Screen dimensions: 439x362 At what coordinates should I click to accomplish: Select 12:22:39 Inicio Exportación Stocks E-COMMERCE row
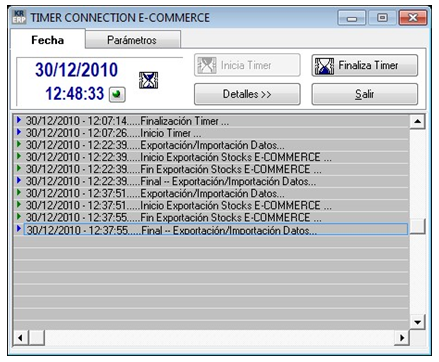211,157
